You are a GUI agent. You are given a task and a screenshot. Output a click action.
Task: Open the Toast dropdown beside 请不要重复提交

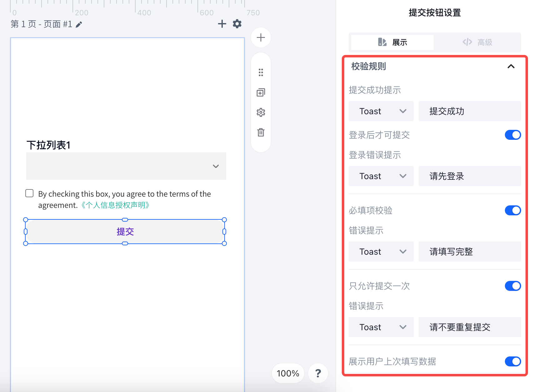click(x=381, y=327)
